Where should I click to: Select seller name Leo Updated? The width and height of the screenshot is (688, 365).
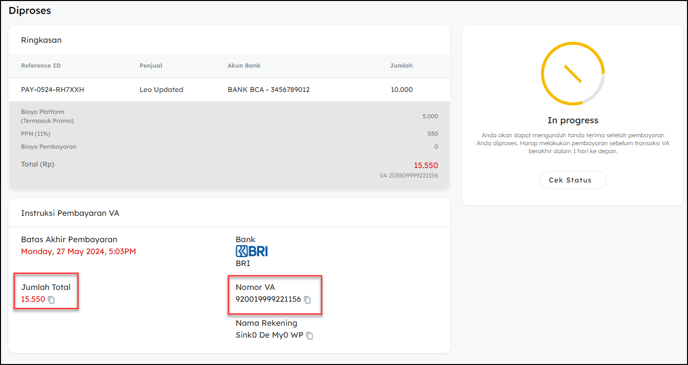pos(161,89)
